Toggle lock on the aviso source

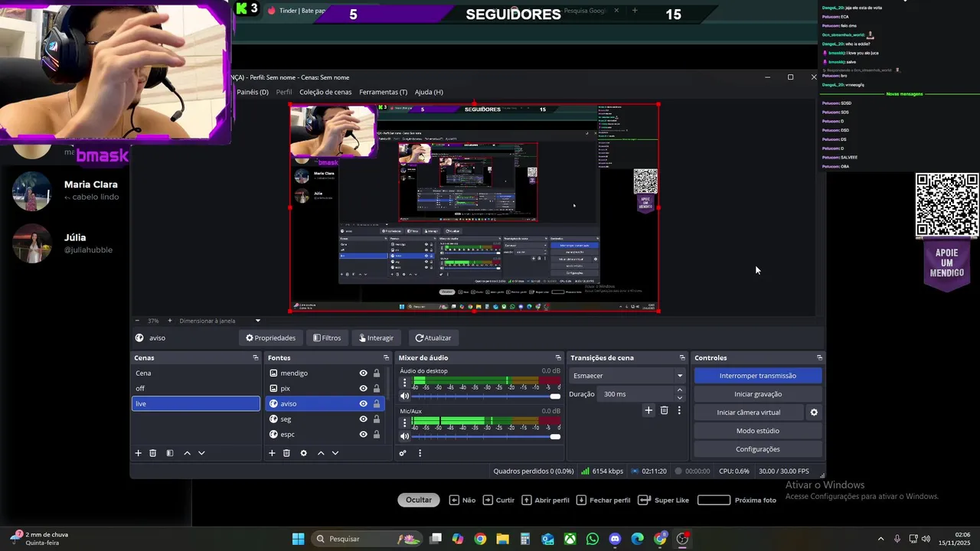coord(377,404)
